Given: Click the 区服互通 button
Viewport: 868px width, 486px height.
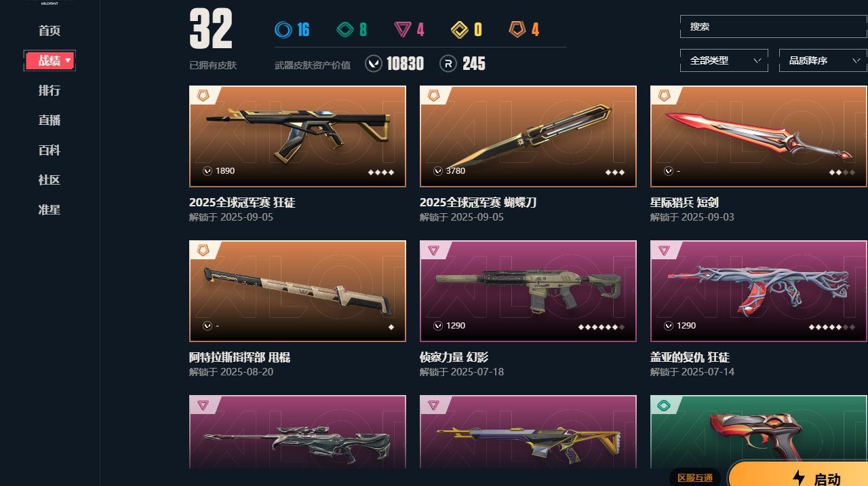Looking at the screenshot, I should coord(694,478).
